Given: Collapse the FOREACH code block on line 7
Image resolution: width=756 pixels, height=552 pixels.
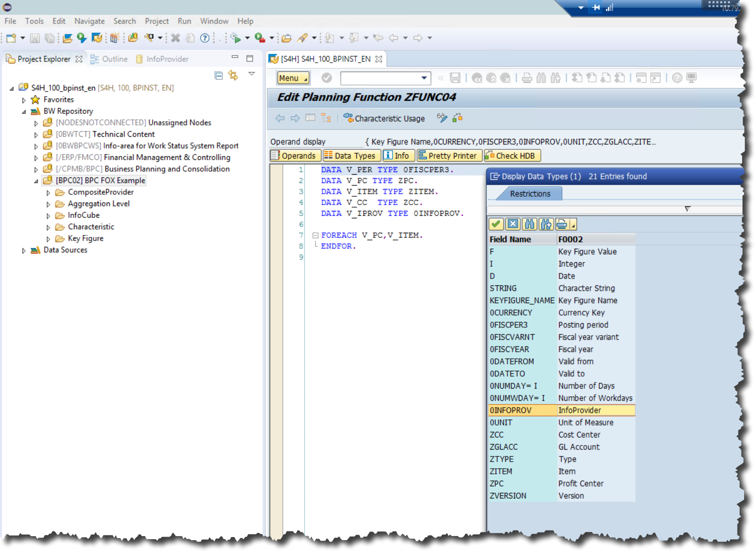Looking at the screenshot, I should click(x=315, y=235).
